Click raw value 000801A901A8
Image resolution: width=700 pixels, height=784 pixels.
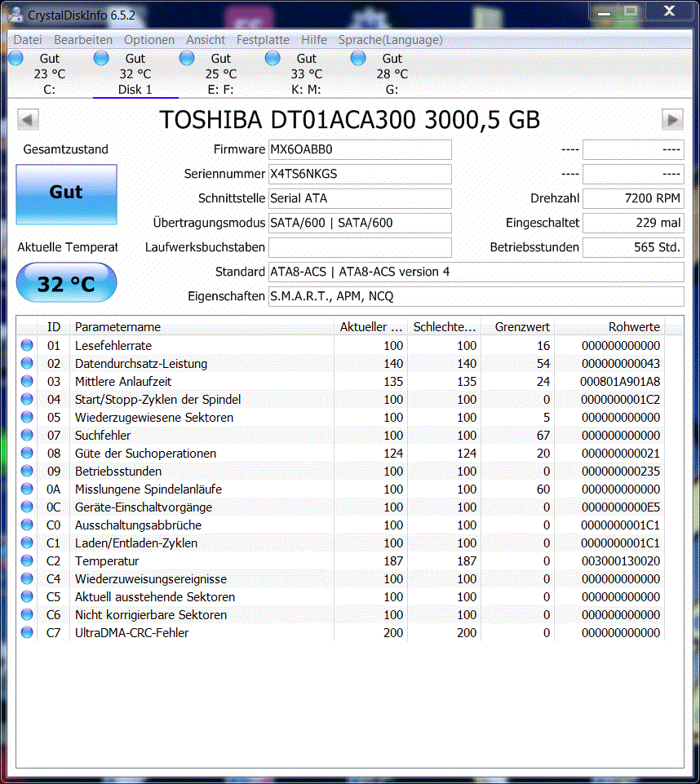tap(620, 382)
